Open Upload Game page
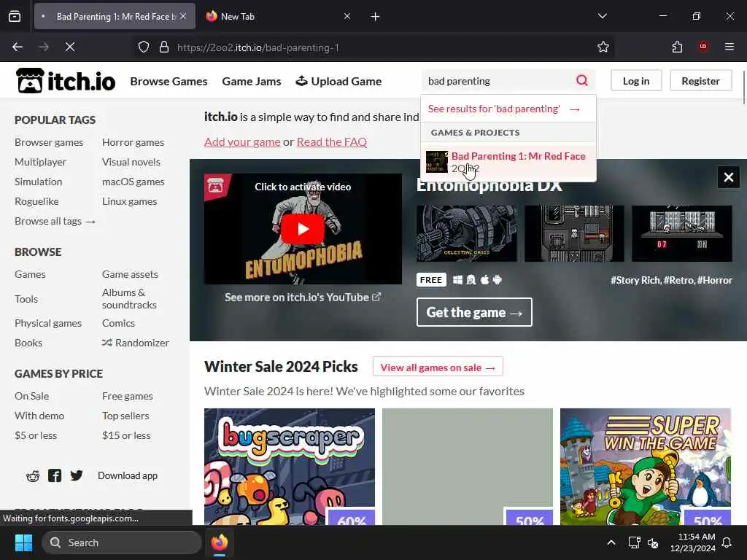This screenshot has height=560, width=747. pyautogui.click(x=338, y=82)
